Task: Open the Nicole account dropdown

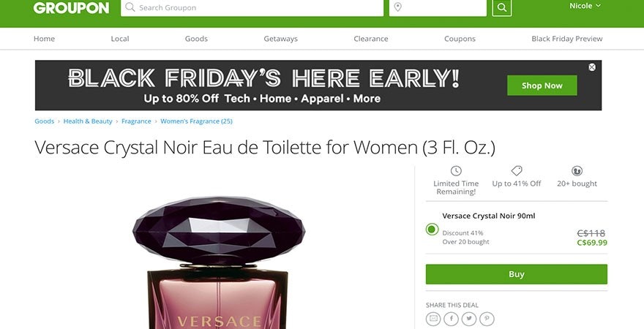Action: coord(585,6)
